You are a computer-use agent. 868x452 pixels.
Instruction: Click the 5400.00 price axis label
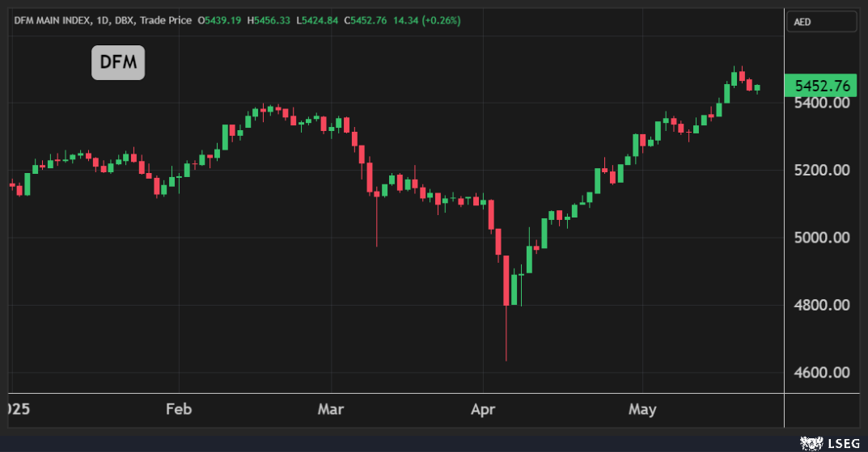pyautogui.click(x=821, y=103)
